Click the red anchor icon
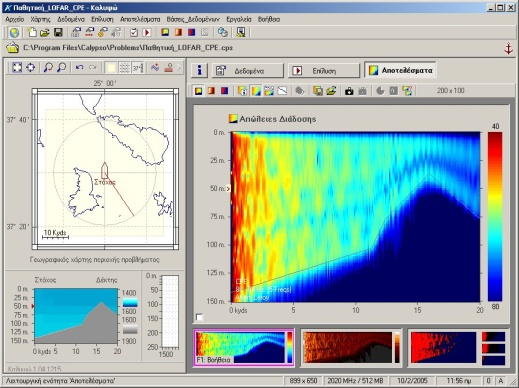519x388 pixels. [508, 48]
